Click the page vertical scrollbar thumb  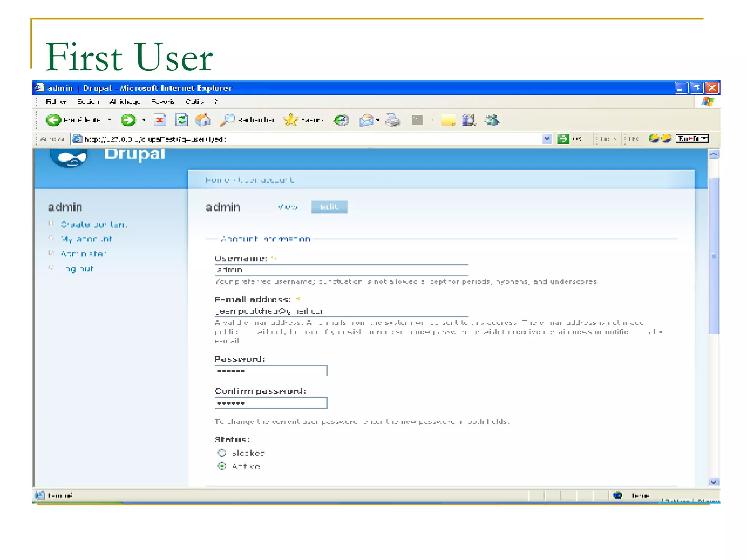tap(713, 255)
